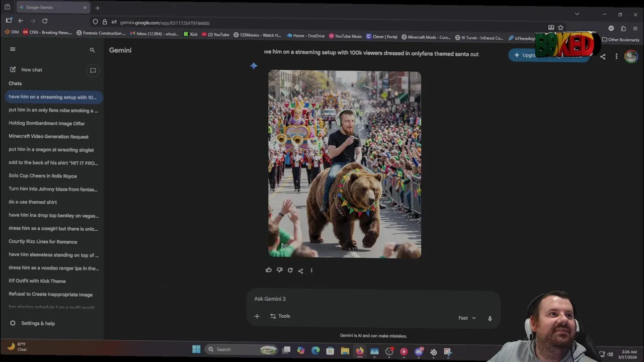This screenshot has width=644, height=362.
Task: Open the Fast model mode dropdown
Action: pyautogui.click(x=467, y=318)
